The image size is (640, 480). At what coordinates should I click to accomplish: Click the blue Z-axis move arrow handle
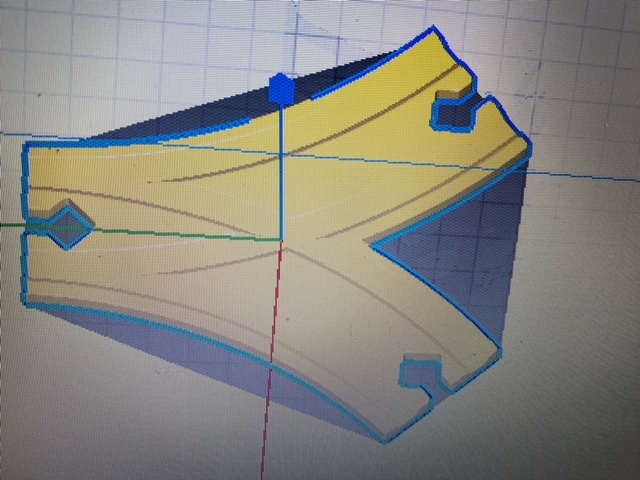pos(282,89)
